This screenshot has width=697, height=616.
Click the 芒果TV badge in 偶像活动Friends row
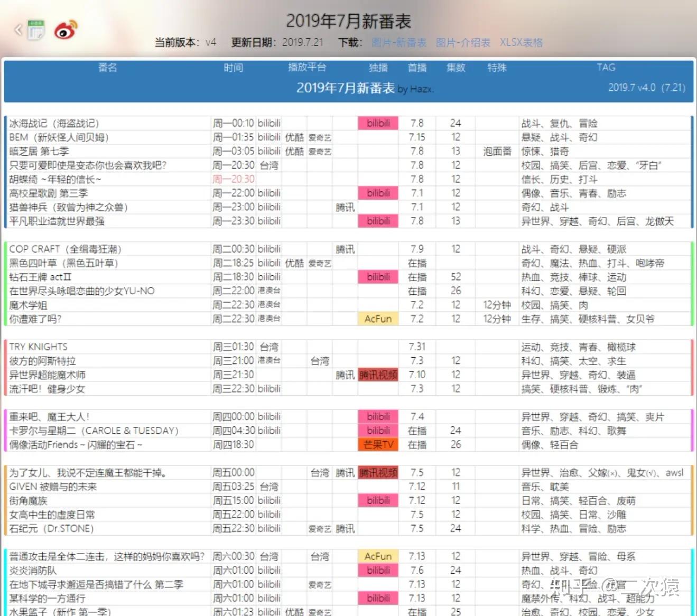[378, 445]
